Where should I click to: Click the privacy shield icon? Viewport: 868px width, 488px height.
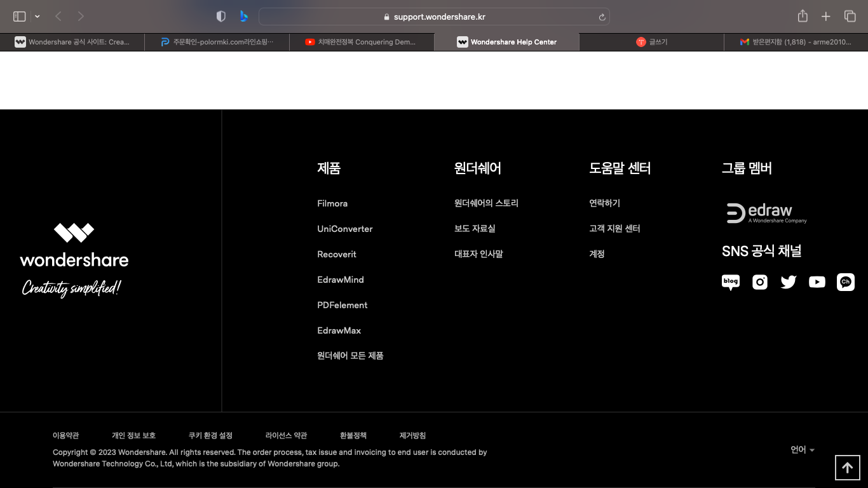click(x=221, y=17)
